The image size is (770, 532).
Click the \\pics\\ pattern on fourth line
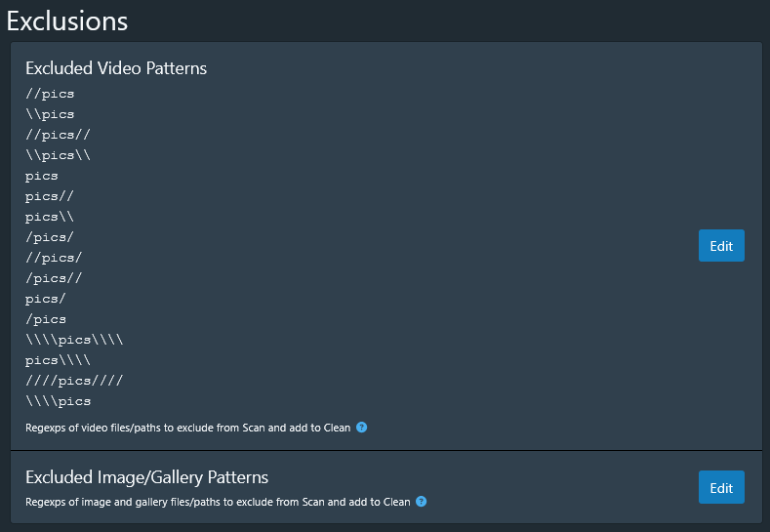(x=58, y=156)
